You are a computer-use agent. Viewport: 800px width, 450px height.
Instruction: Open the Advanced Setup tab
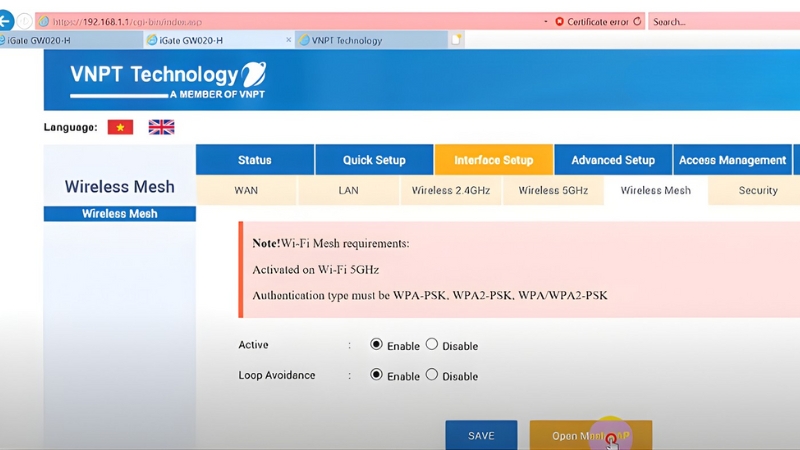coord(613,160)
